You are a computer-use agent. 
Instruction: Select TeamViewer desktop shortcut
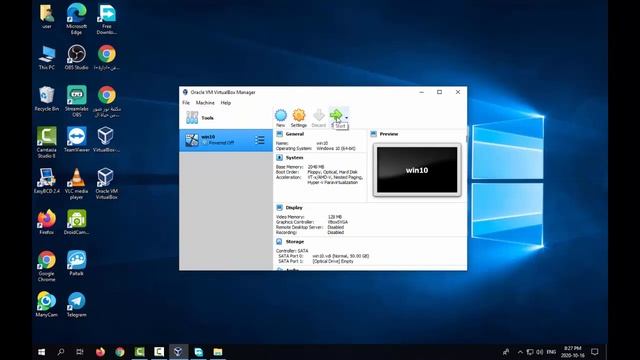pos(77,139)
